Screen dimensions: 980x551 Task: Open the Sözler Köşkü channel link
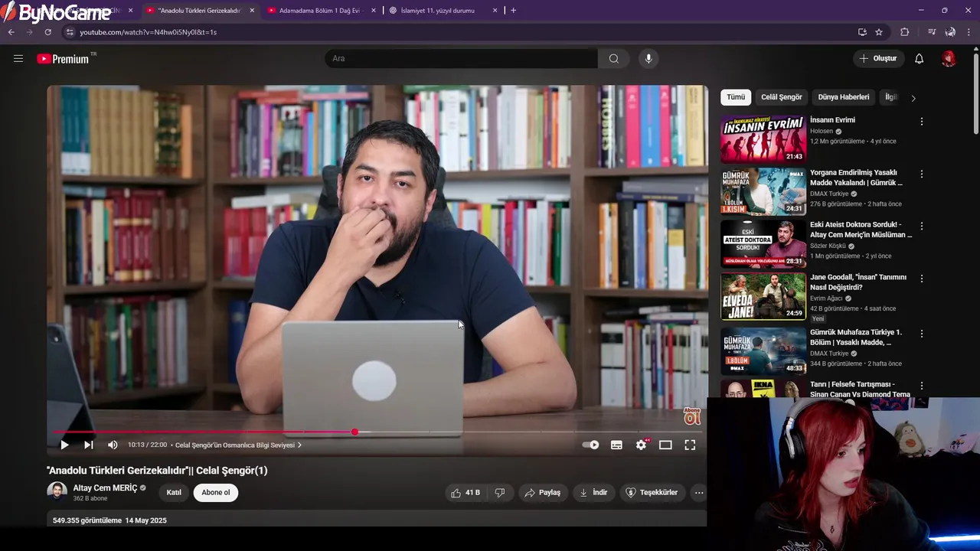pos(828,246)
